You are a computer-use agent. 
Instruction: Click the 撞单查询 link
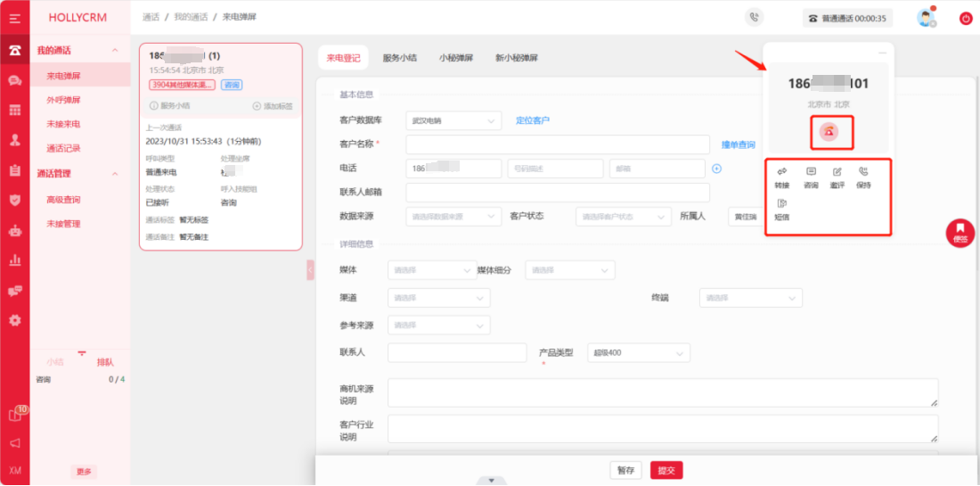pyautogui.click(x=739, y=144)
